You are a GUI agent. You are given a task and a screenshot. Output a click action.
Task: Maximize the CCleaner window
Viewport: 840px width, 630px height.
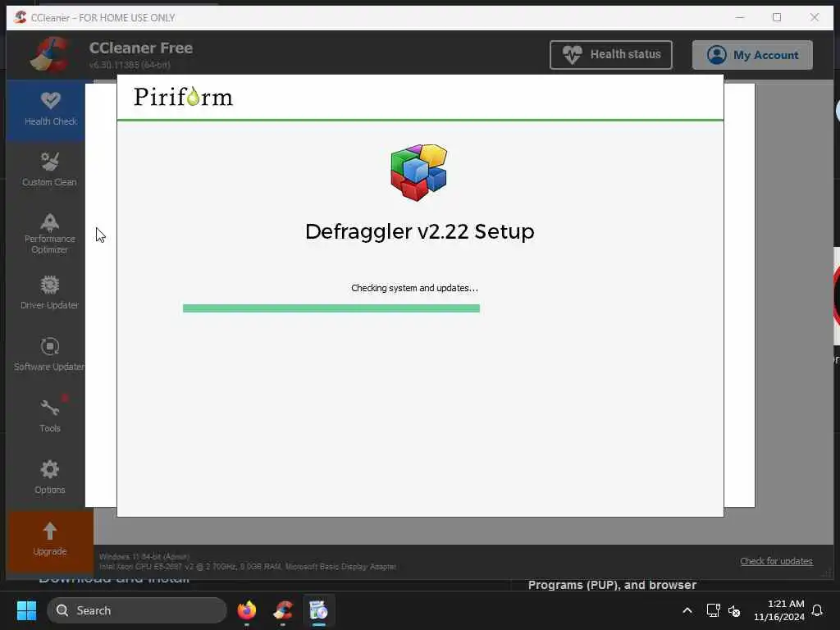777,17
